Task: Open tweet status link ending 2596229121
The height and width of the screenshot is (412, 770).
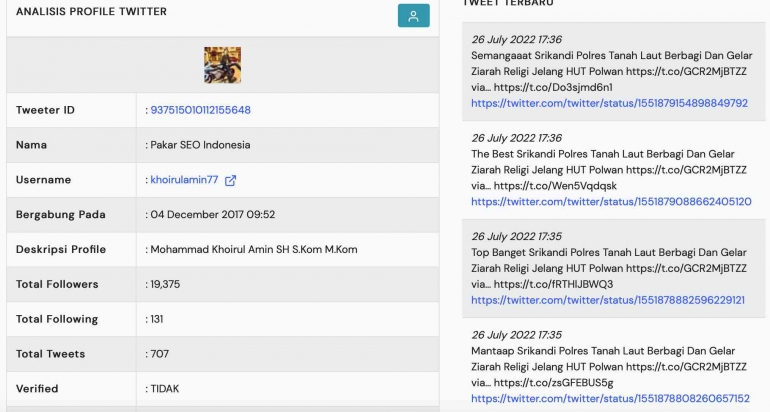Action: click(608, 300)
